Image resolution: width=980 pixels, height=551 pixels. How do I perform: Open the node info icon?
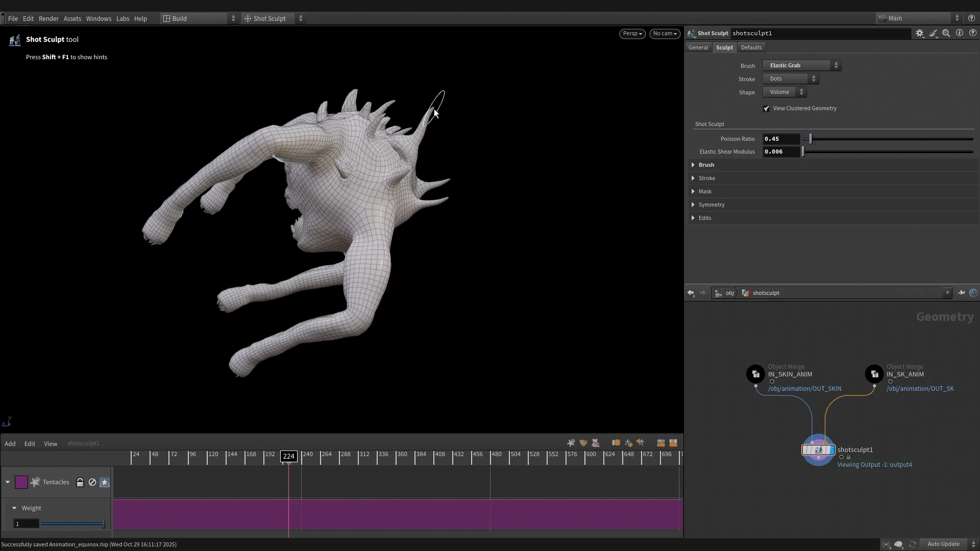coord(959,33)
